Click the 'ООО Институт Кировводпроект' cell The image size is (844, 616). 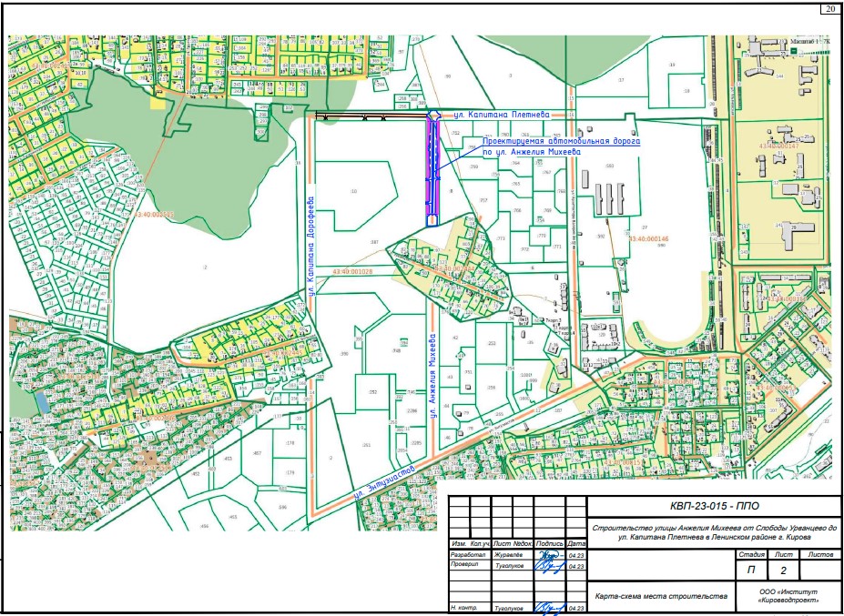tap(788, 596)
